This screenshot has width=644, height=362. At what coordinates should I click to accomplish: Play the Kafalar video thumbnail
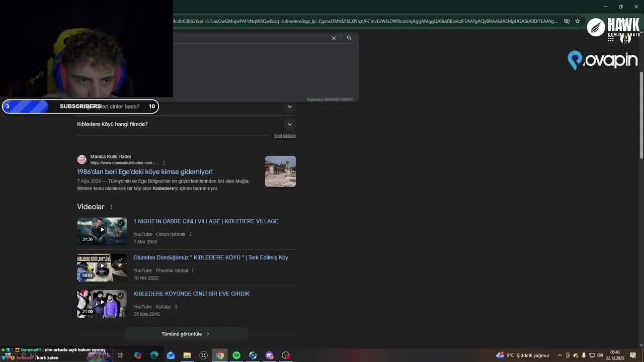coord(102,304)
